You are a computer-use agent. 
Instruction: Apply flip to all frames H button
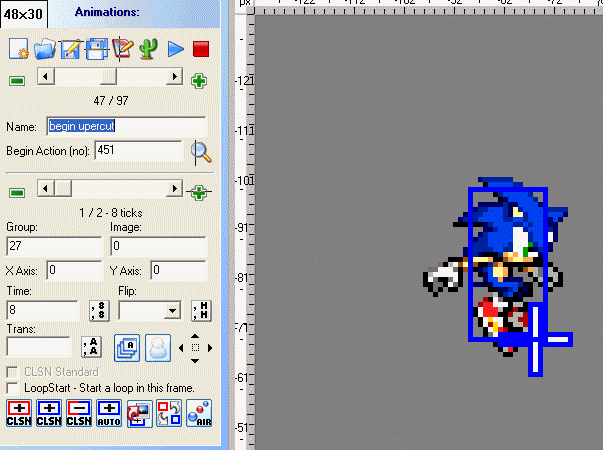[202, 311]
